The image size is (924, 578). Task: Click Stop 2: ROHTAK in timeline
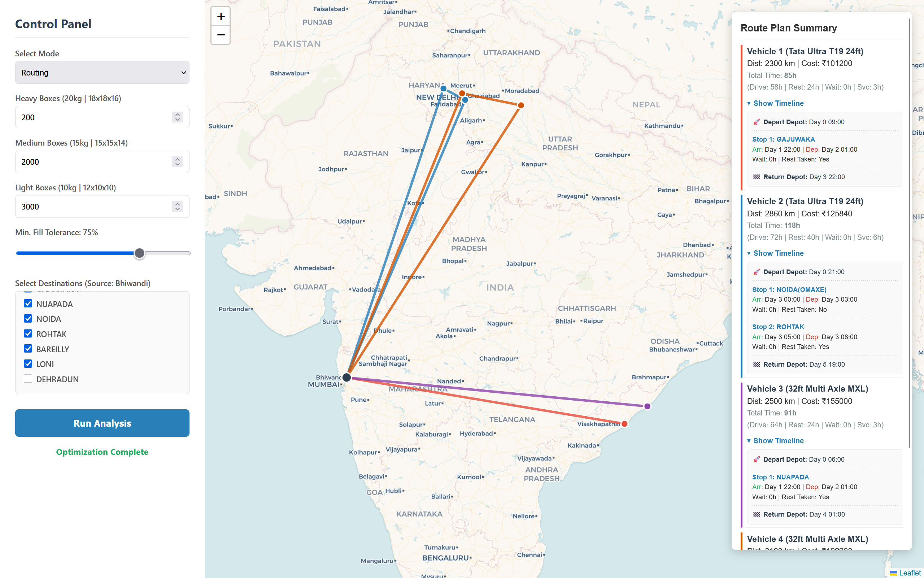click(778, 327)
